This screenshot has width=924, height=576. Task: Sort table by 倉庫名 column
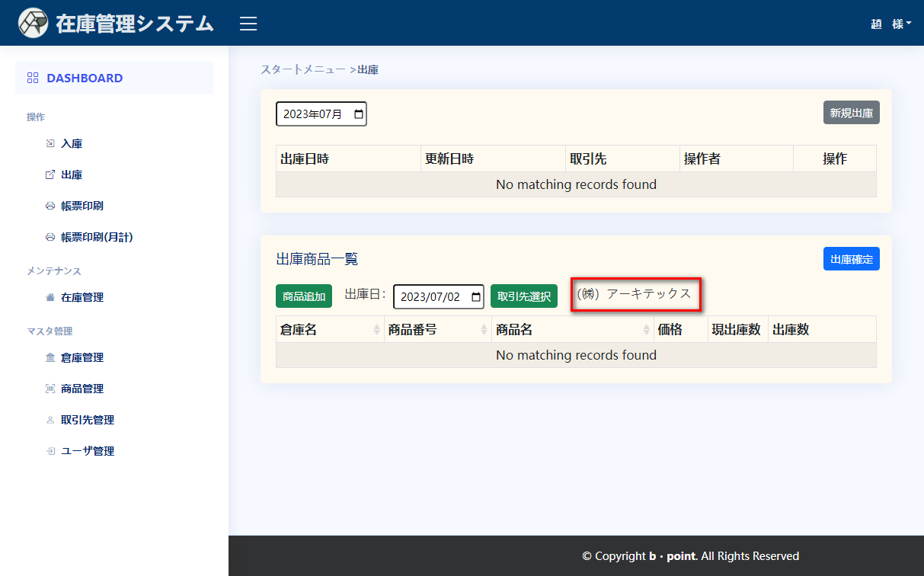click(376, 329)
